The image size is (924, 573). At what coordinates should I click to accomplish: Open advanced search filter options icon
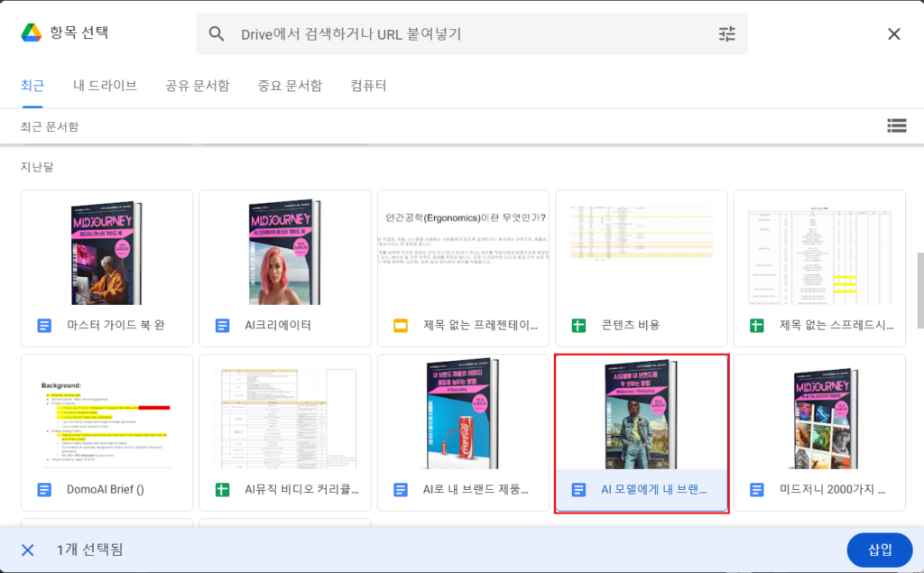coord(726,34)
